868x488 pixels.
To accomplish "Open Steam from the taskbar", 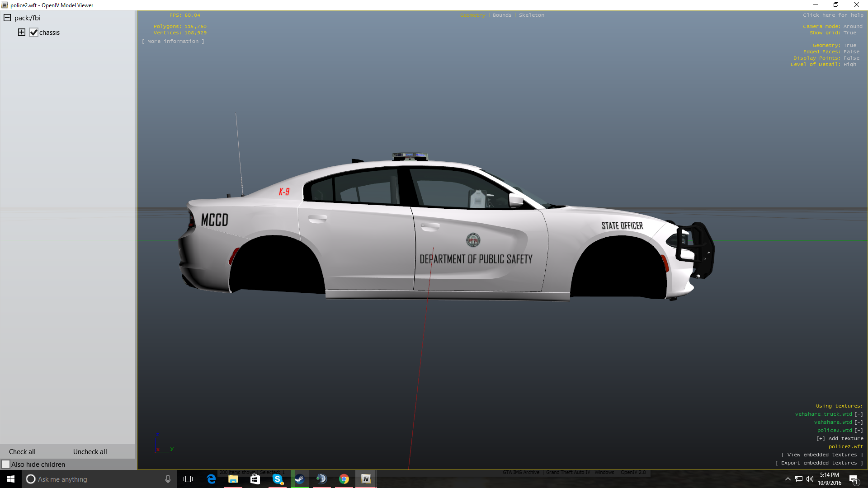I will (x=299, y=479).
